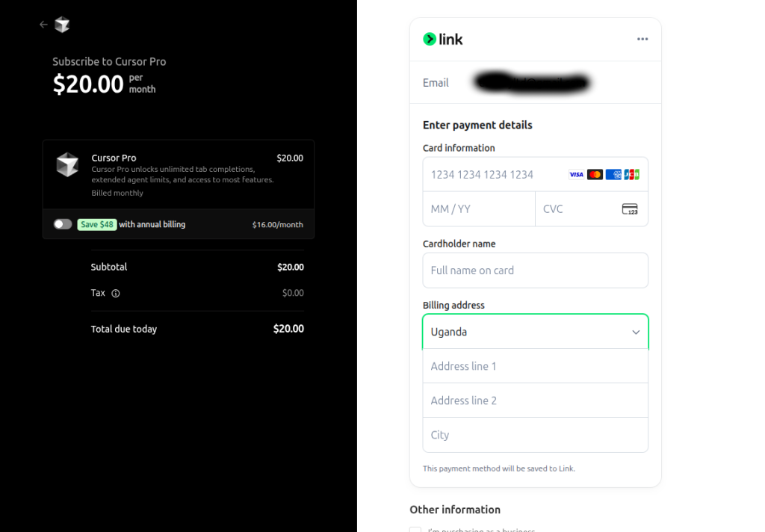The image size is (765, 532).
Task: Click the City input field
Action: pos(535,435)
